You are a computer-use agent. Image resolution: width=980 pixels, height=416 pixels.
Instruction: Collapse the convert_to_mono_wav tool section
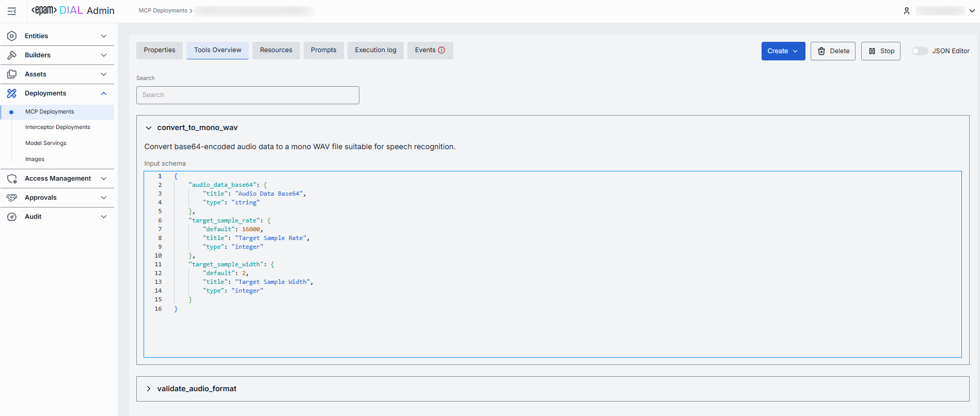pyautogui.click(x=149, y=128)
